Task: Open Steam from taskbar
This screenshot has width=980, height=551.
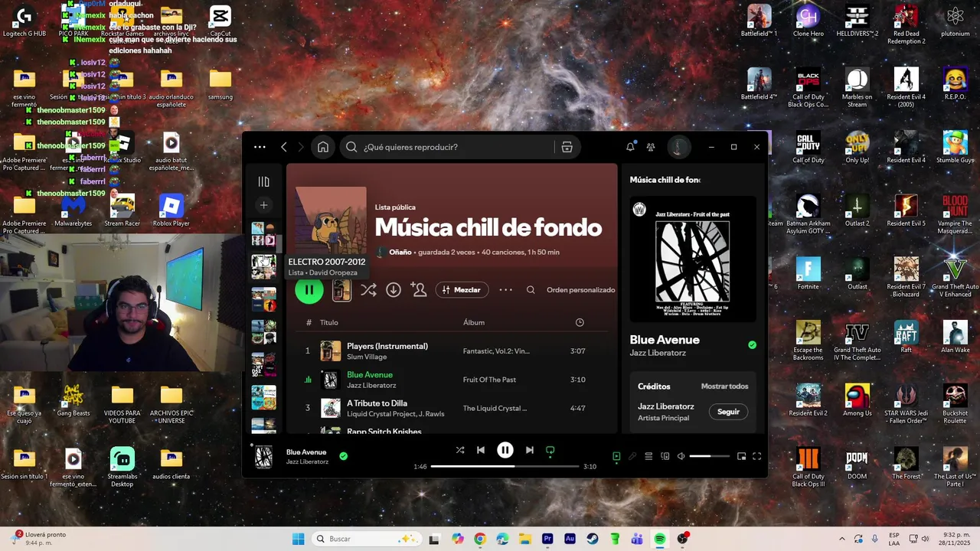Action: click(x=593, y=539)
